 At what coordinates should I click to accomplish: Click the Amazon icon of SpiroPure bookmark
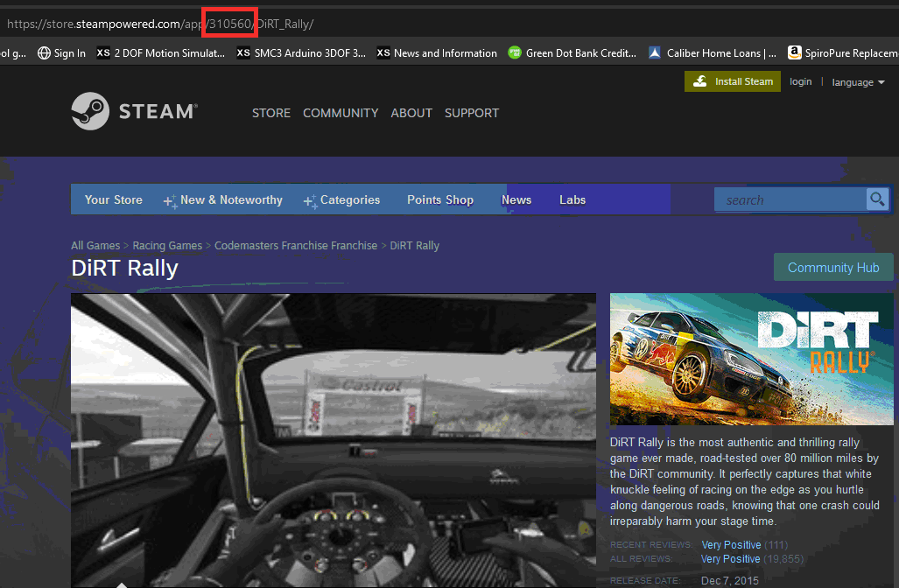(x=794, y=53)
